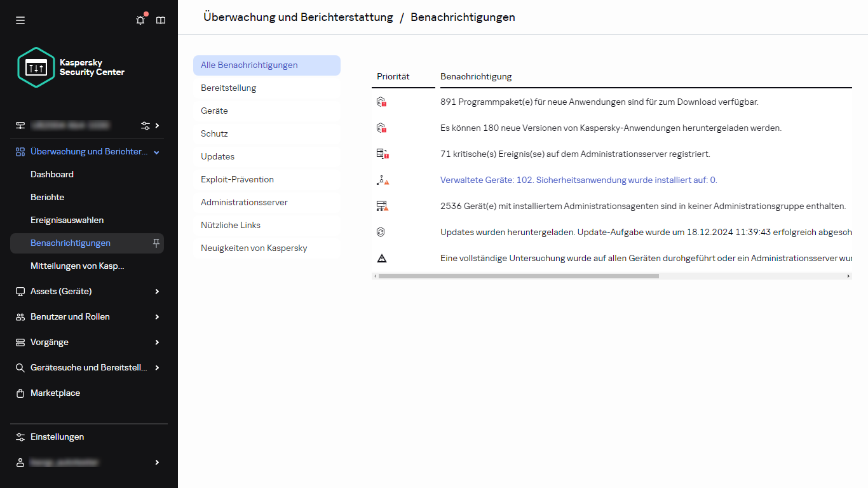Select the Marketplace bag icon
Screen dimensions: 868x488
[x=19, y=393]
